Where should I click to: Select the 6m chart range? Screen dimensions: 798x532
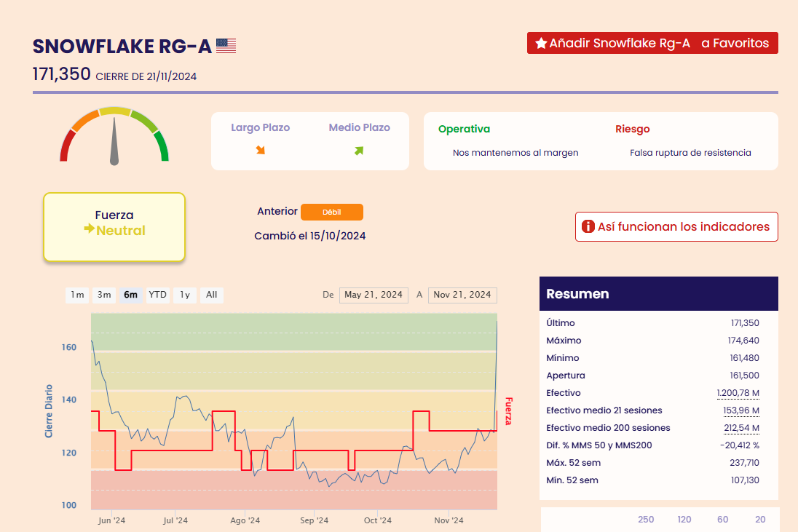[131, 295]
